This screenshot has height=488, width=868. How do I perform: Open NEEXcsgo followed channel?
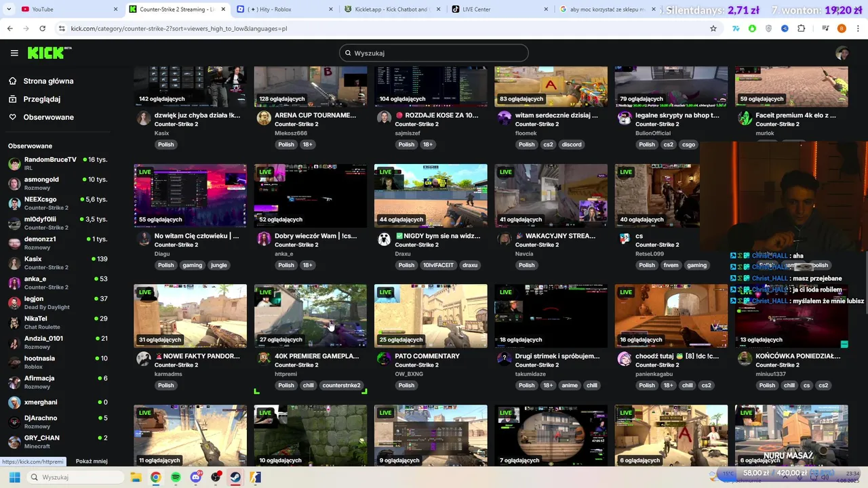coord(58,203)
